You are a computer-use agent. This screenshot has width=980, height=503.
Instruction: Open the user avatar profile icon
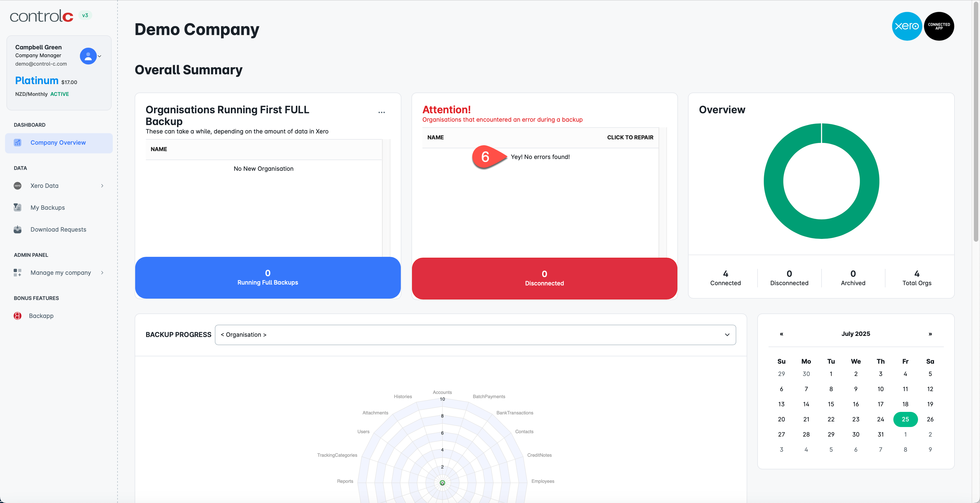pyautogui.click(x=88, y=56)
